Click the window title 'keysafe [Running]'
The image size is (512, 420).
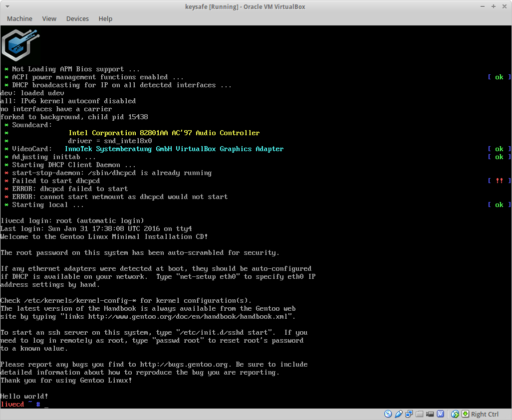click(245, 6)
